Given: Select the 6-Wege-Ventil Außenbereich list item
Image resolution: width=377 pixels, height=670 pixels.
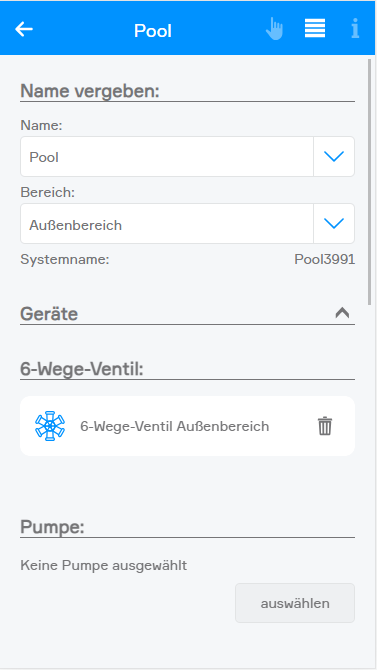Looking at the screenshot, I should (187, 426).
